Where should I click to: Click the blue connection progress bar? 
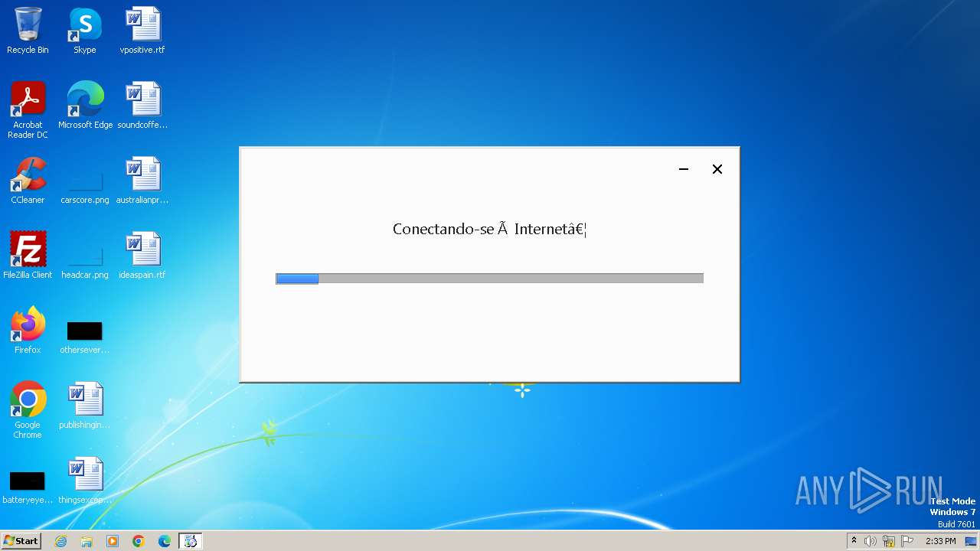(489, 279)
